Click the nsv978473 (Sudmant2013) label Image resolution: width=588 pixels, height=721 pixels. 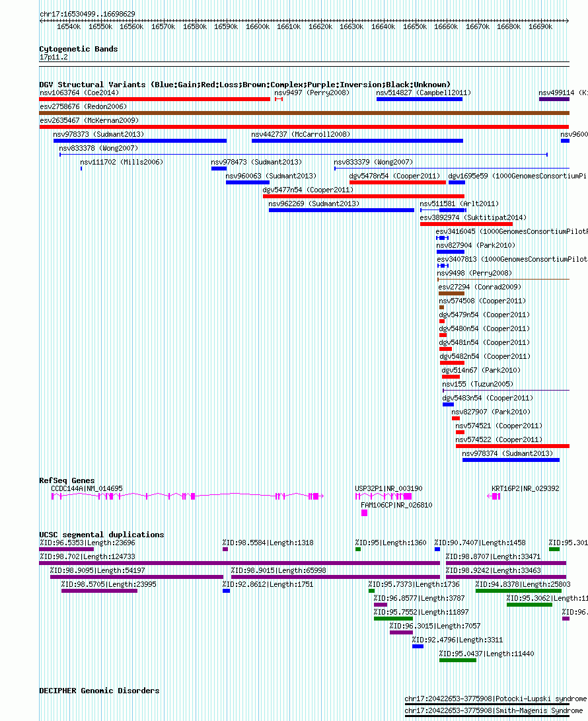[x=256, y=162]
